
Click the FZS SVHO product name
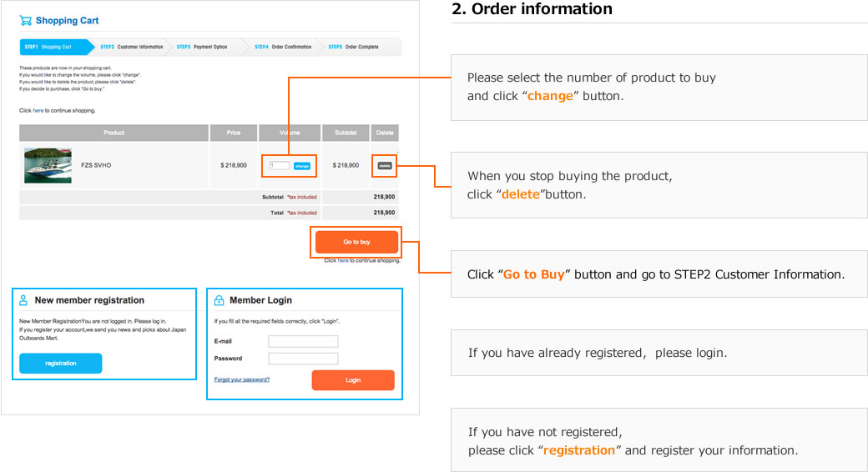tap(96, 165)
